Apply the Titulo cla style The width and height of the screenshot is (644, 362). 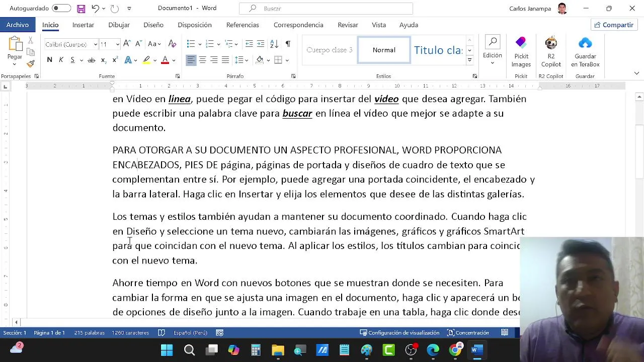pos(438,50)
